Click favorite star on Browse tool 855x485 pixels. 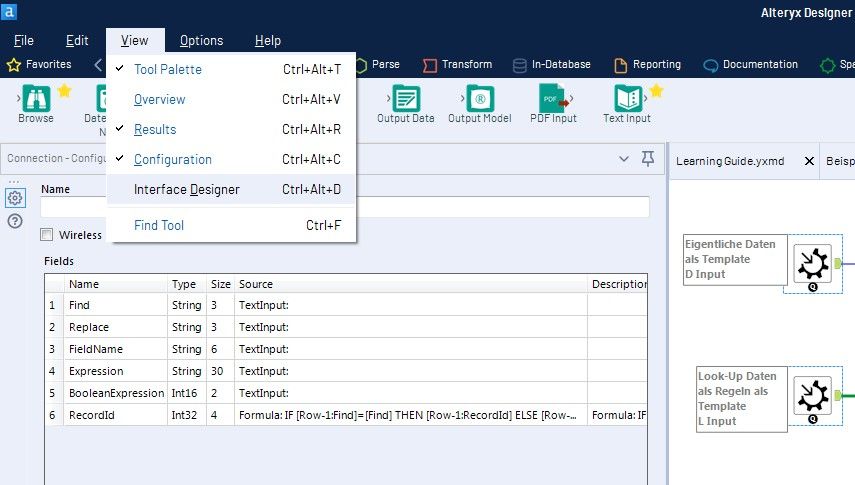click(x=64, y=91)
